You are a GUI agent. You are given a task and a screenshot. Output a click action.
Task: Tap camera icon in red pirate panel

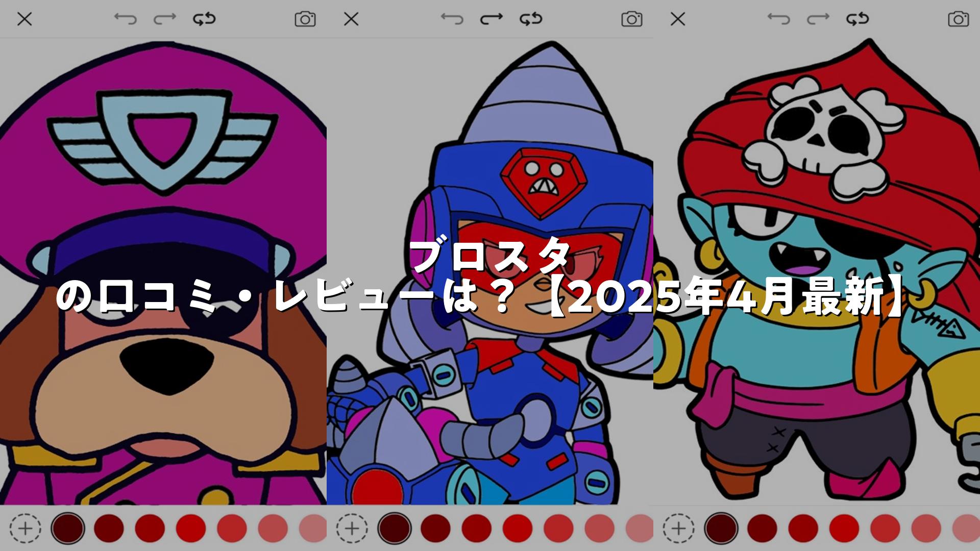[959, 19]
